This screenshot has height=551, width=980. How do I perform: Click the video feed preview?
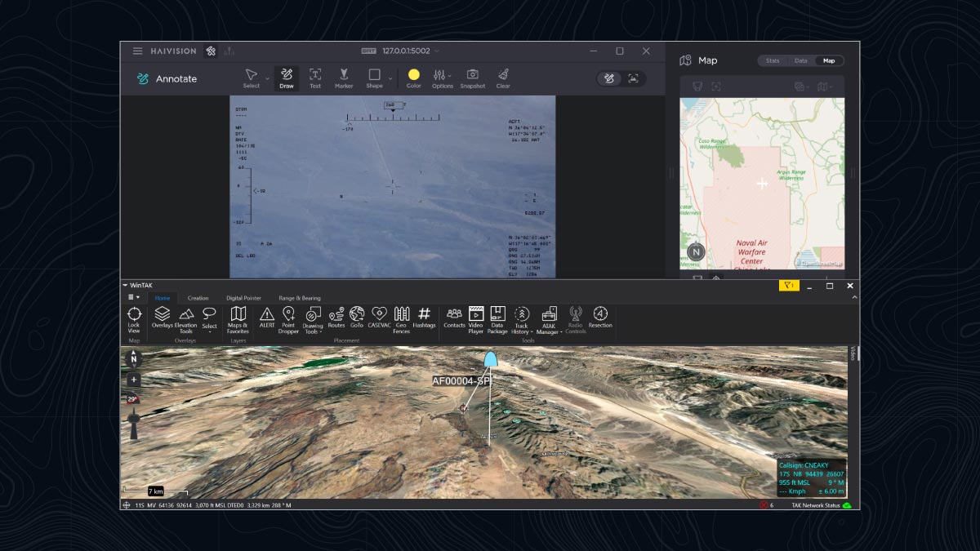tap(392, 186)
